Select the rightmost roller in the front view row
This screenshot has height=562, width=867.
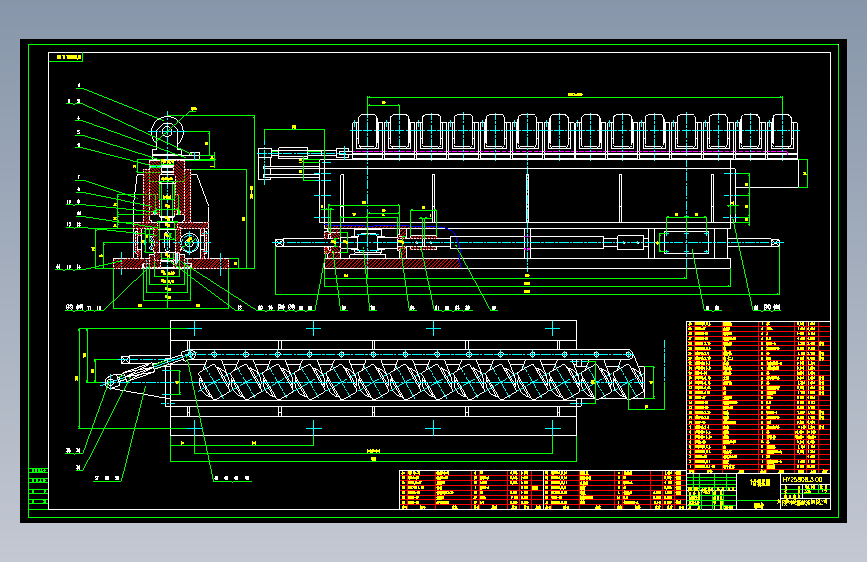[x=782, y=132]
